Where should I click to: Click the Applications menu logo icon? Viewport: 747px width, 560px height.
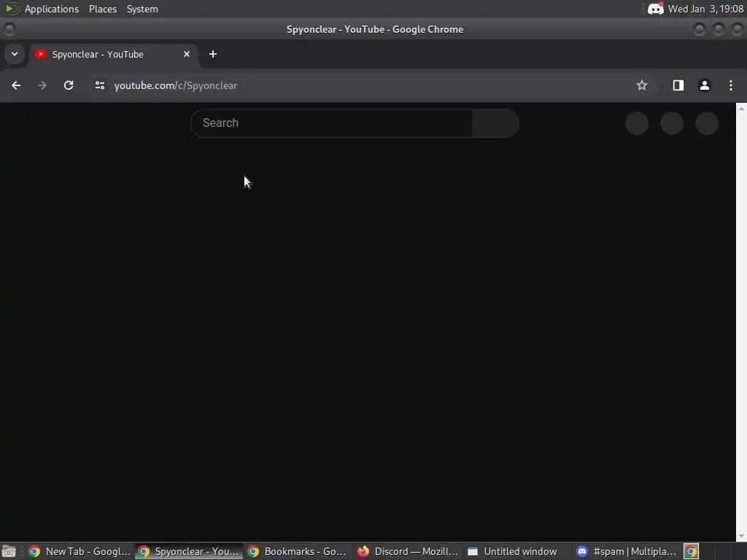tap(12, 9)
